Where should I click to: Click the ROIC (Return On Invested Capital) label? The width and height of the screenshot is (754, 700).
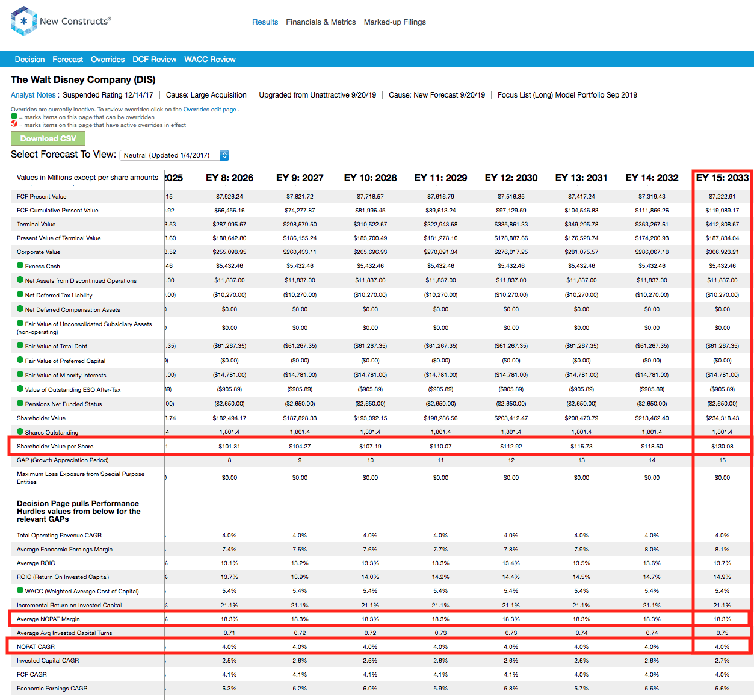(63, 577)
